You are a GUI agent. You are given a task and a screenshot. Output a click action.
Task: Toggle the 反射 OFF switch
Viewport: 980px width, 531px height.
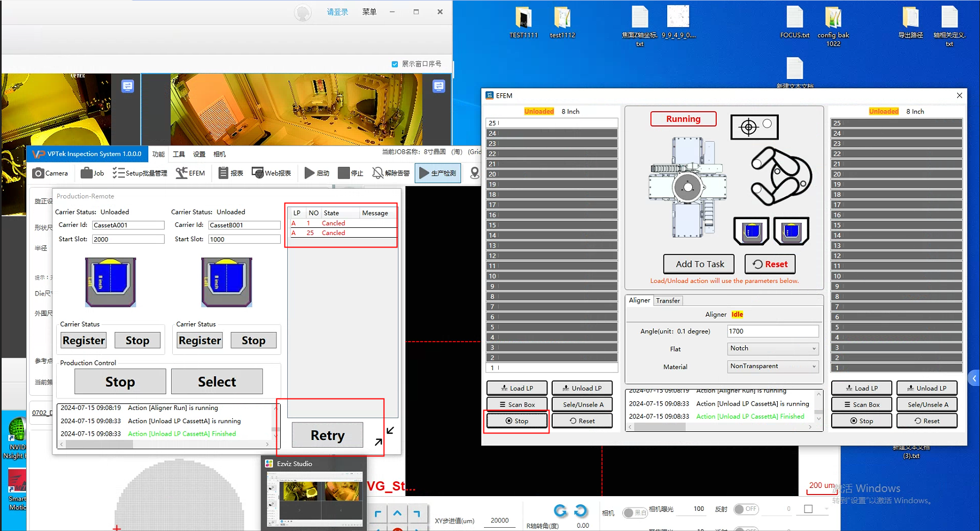746,509
